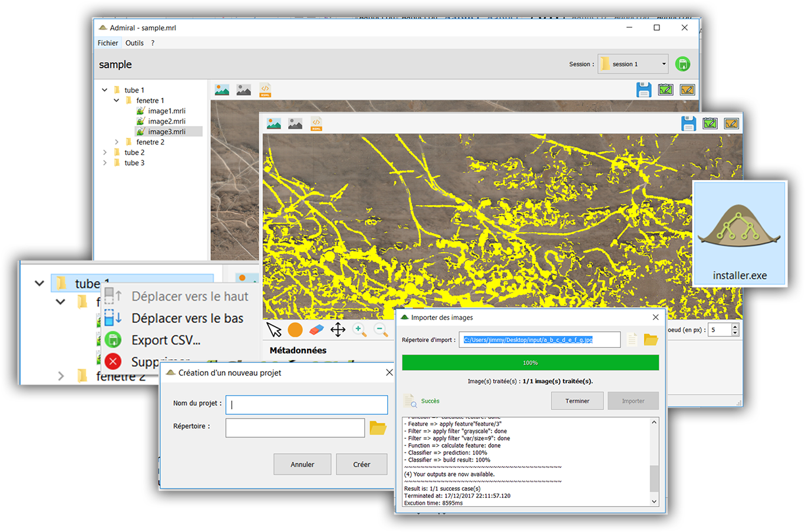Click the Répertoire input field
The width and height of the screenshot is (805, 532).
pos(295,428)
